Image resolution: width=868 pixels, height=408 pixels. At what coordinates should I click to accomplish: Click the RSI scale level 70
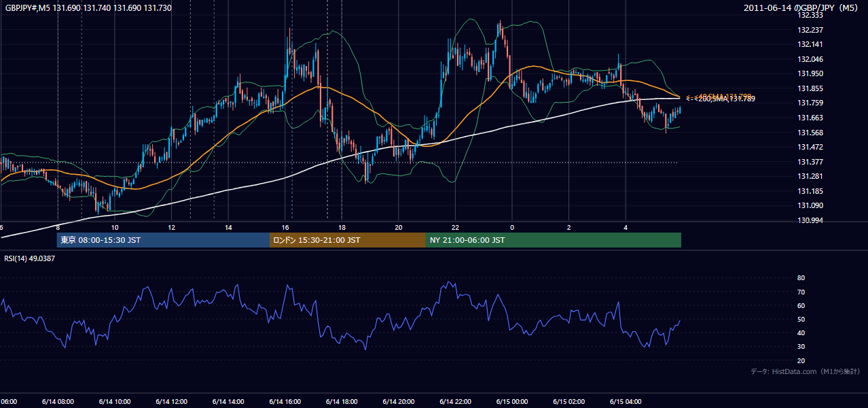pyautogui.click(x=801, y=292)
